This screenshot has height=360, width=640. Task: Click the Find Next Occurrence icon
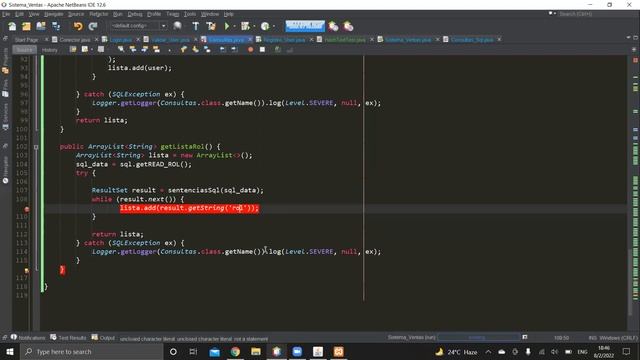(x=144, y=49)
